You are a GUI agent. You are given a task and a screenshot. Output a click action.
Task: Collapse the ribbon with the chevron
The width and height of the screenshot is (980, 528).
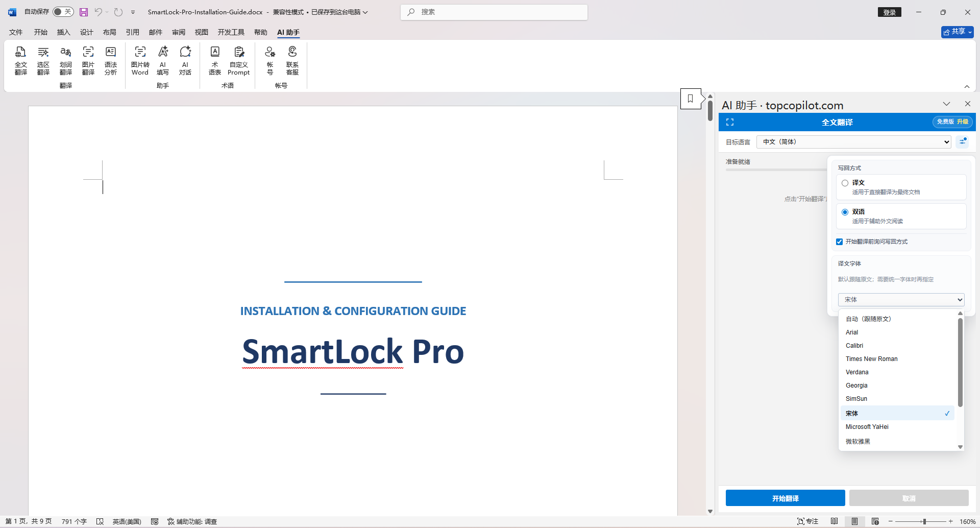point(967,87)
